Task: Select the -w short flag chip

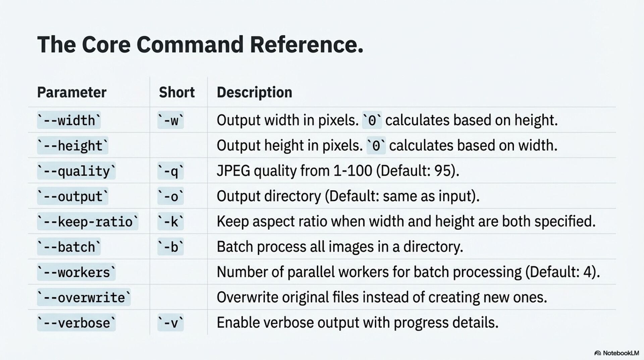Action: [x=171, y=120]
